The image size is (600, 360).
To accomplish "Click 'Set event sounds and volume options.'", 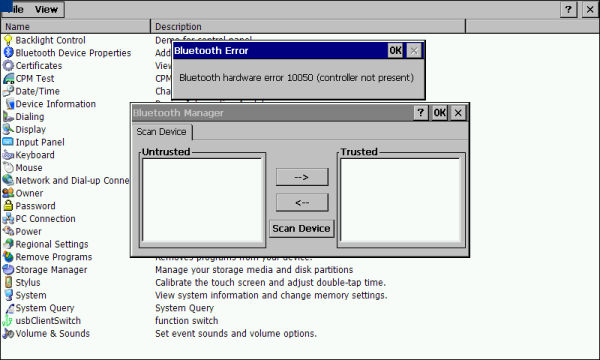I will tap(236, 334).
